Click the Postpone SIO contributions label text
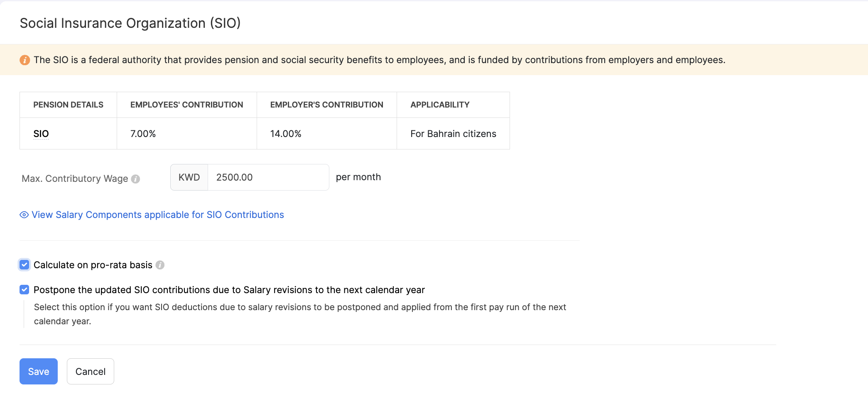The width and height of the screenshot is (868, 416). 229,290
